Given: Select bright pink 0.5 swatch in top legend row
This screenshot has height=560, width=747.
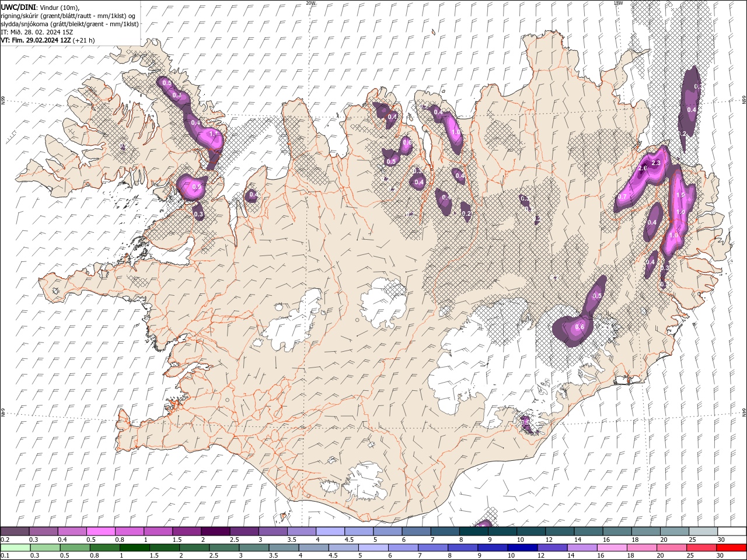Looking at the screenshot, I should point(100,531).
